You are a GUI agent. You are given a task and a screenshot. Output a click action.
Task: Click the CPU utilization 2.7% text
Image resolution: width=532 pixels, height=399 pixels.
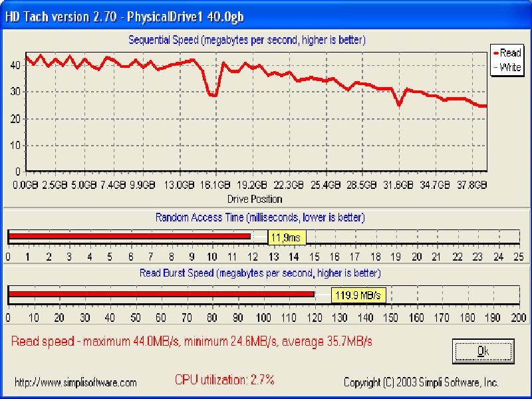(224, 380)
